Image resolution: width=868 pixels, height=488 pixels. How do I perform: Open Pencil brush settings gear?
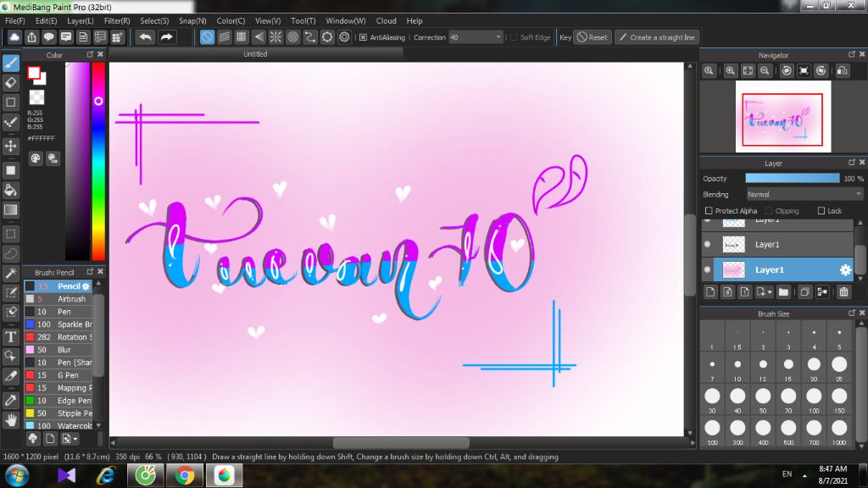pos(86,286)
